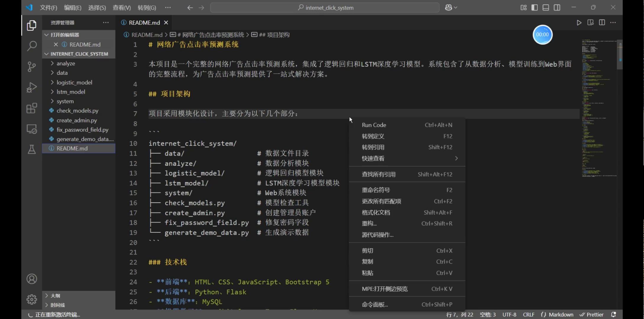Choose 复制 in context menu

(x=407, y=262)
